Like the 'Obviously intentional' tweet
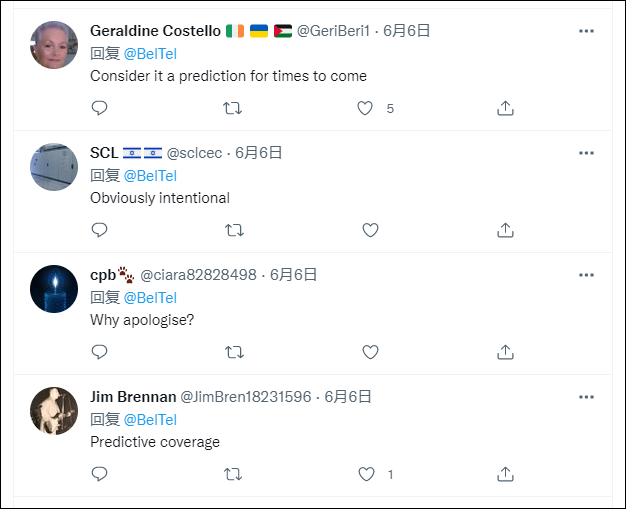 point(370,230)
